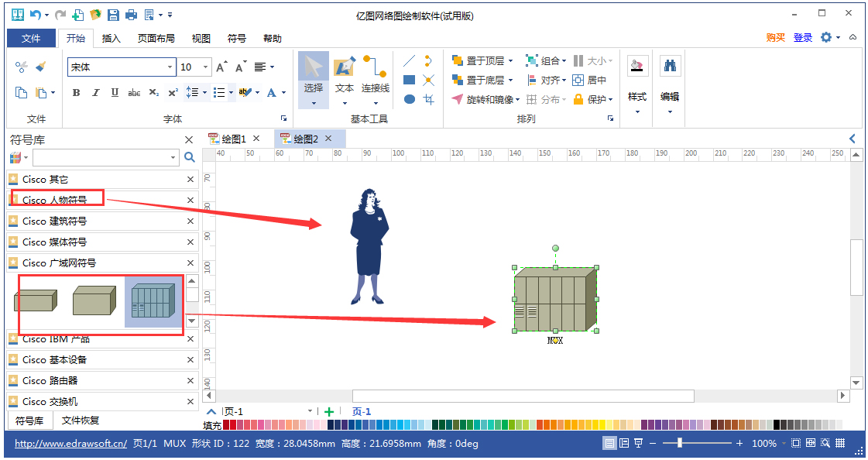The image size is (868, 460).
Task: Select the straight line drawing tool
Action: point(409,61)
